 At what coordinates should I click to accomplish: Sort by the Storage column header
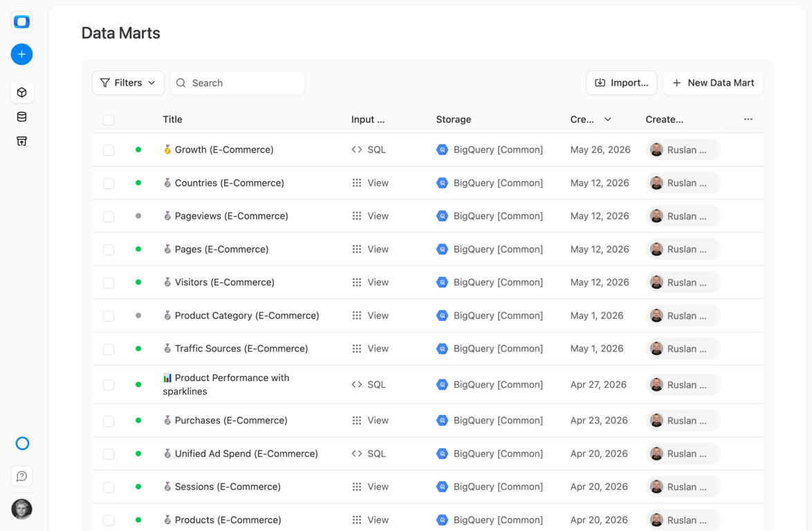pos(454,119)
